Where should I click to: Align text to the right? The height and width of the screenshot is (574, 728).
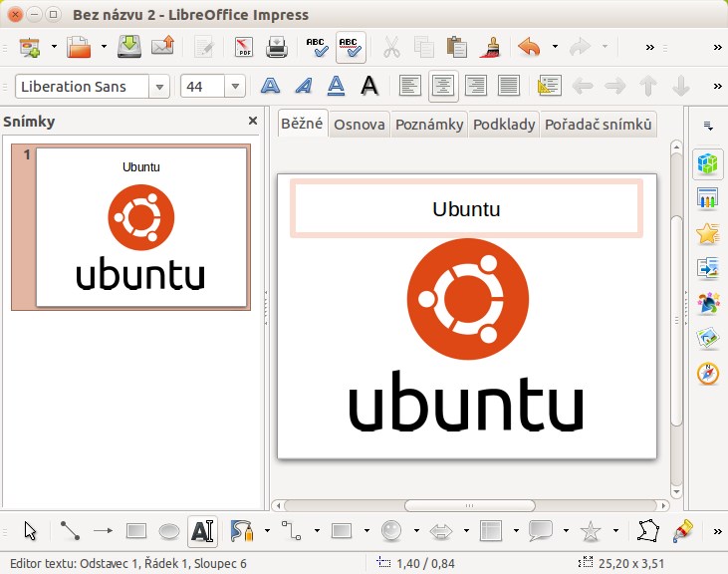point(476,86)
